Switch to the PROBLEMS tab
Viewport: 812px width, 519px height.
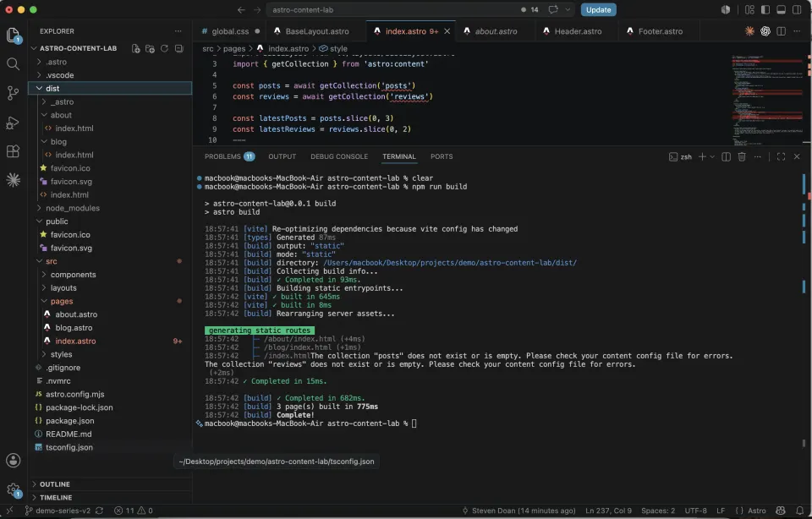click(229, 156)
